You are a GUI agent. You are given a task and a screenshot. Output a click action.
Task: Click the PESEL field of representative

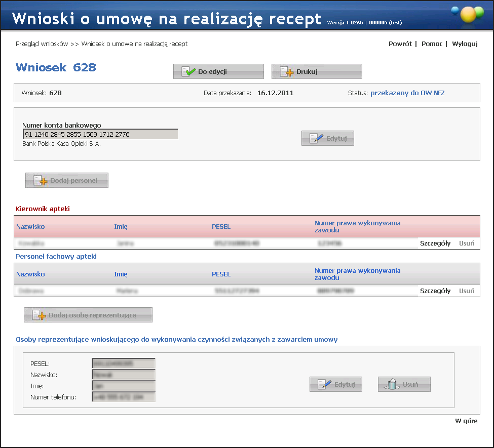point(123,363)
